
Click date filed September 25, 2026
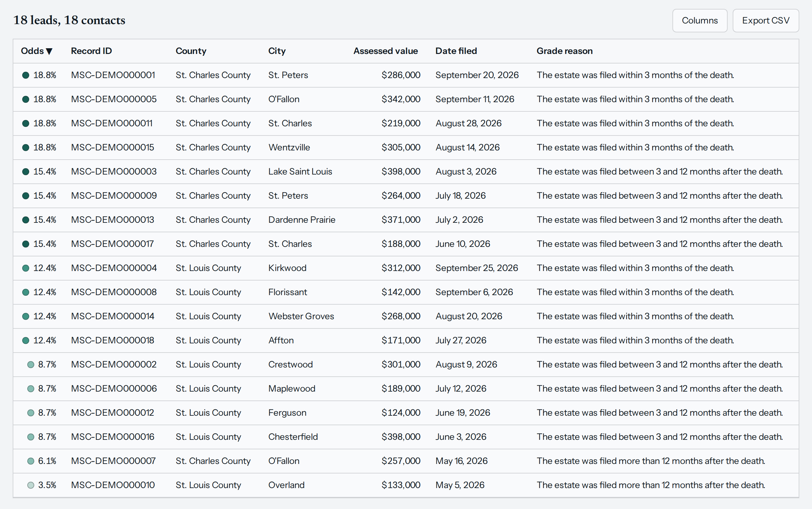(477, 268)
